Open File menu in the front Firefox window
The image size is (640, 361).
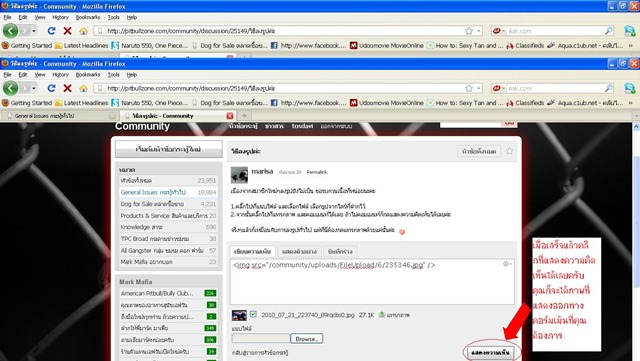tap(7, 75)
